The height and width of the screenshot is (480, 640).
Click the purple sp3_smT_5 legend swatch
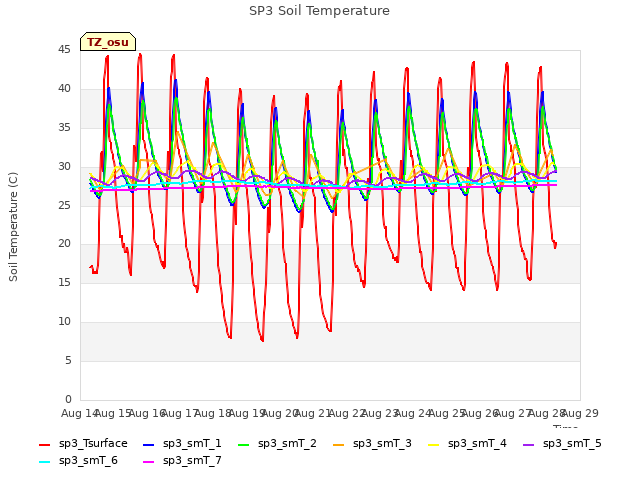(x=529, y=444)
